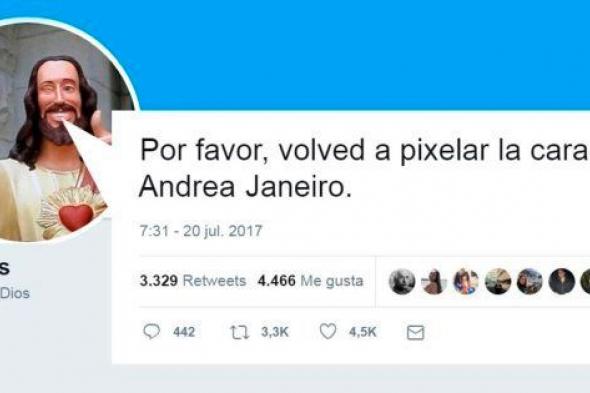Open the black-and-white first liker avatar
This screenshot has width=590, height=393.
(402, 282)
